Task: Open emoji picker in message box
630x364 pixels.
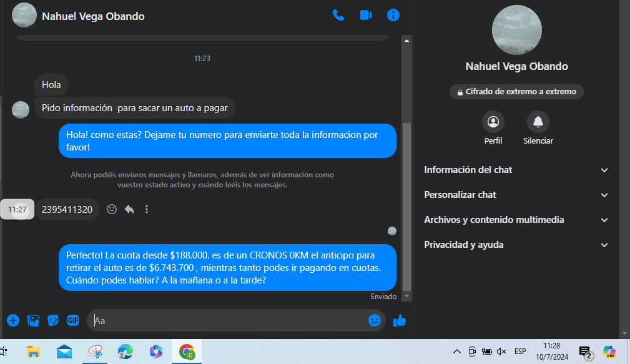Action: tap(375, 320)
